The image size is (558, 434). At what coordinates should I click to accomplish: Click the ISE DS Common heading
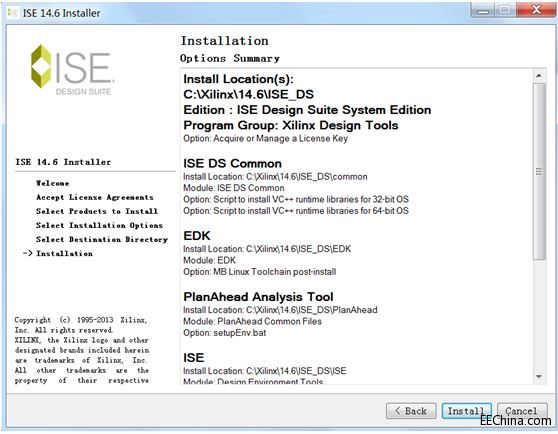(232, 163)
